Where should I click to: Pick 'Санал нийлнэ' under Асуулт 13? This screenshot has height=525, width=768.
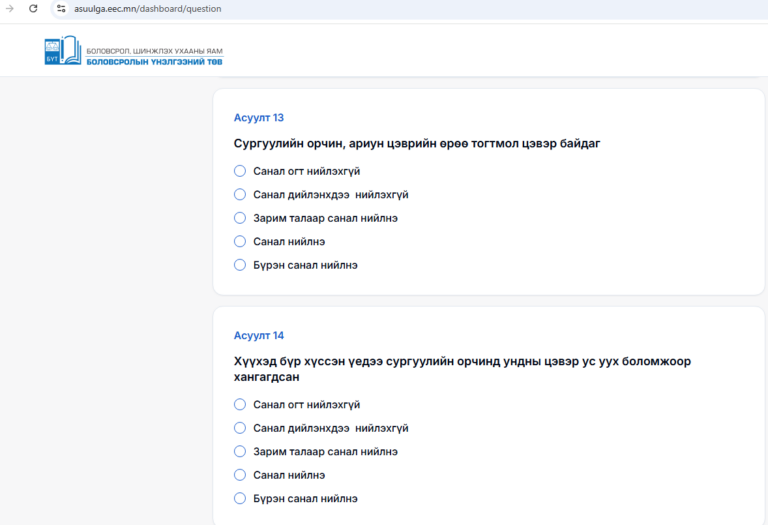coord(240,241)
